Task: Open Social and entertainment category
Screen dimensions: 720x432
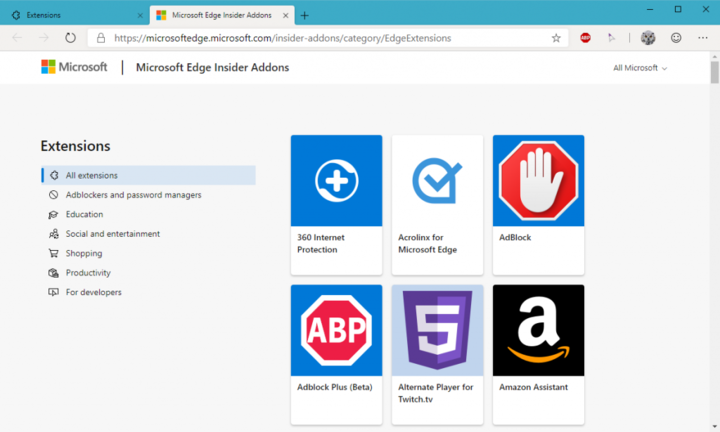Action: tap(112, 234)
